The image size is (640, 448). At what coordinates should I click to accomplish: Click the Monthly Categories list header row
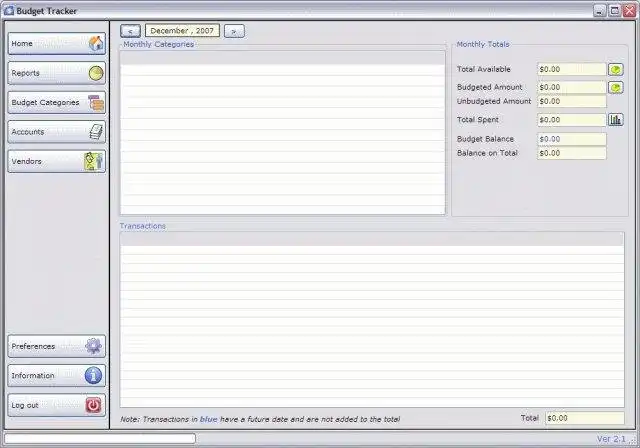coord(282,58)
